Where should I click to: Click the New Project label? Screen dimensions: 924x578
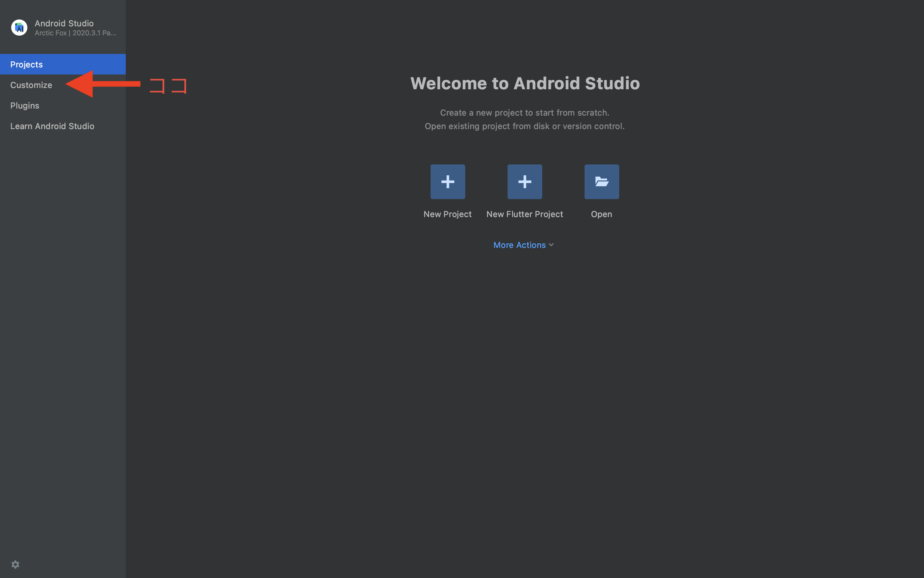[448, 214]
